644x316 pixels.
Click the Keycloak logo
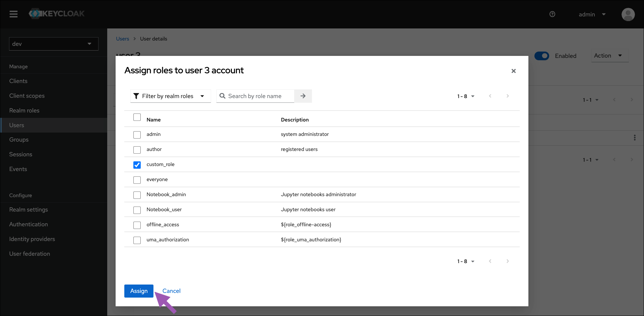click(57, 14)
